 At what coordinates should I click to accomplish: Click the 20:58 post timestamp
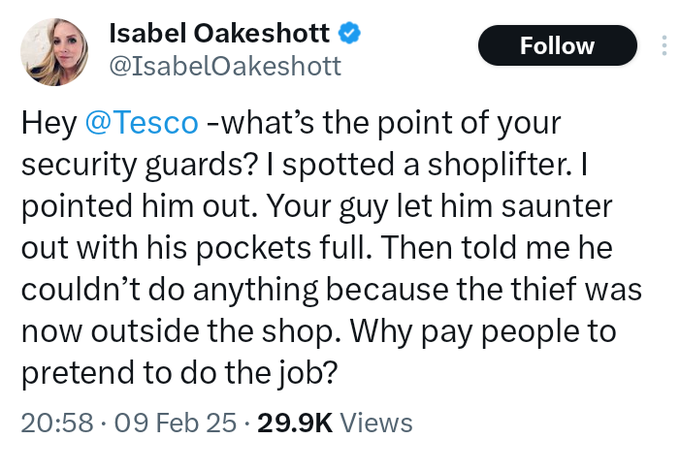tap(57, 423)
